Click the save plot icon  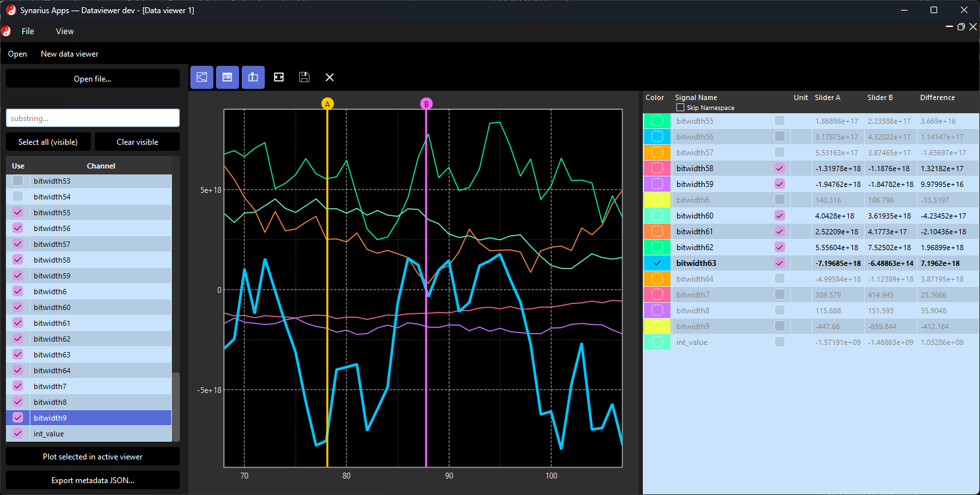click(304, 77)
